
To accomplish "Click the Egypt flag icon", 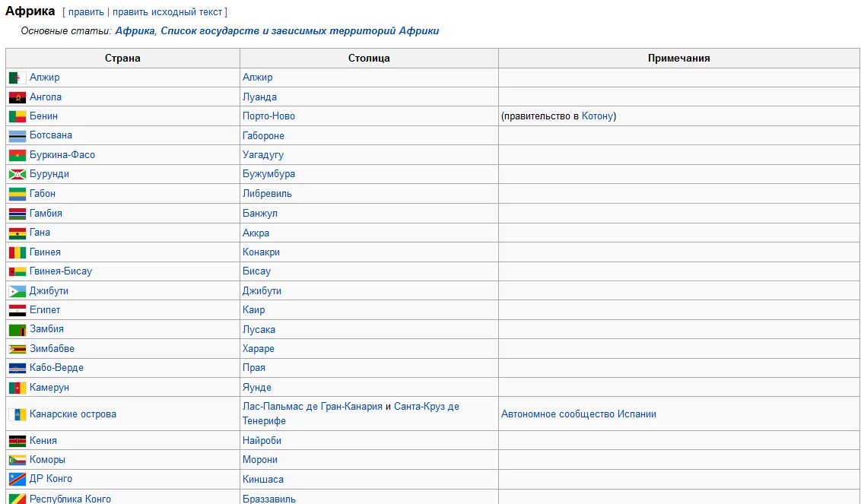I will tap(17, 311).
